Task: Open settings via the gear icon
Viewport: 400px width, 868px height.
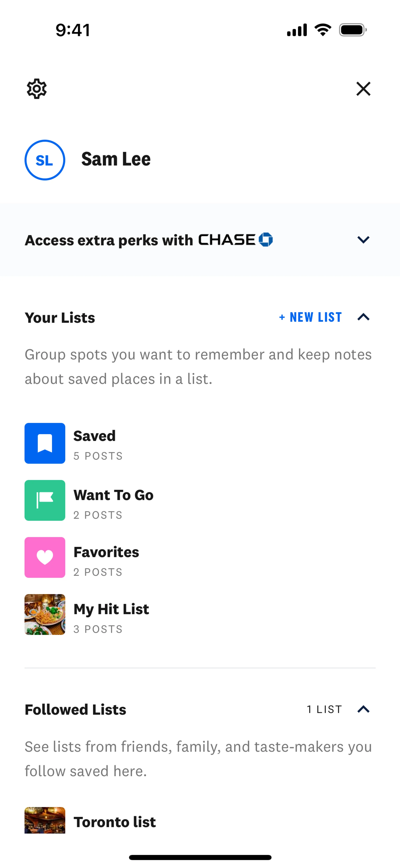Action: point(37,89)
